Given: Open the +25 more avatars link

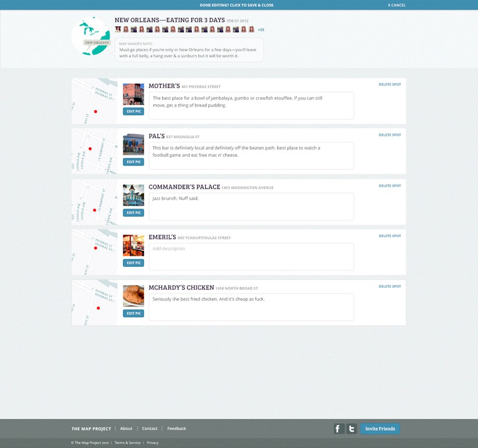Looking at the screenshot, I should coord(261,30).
